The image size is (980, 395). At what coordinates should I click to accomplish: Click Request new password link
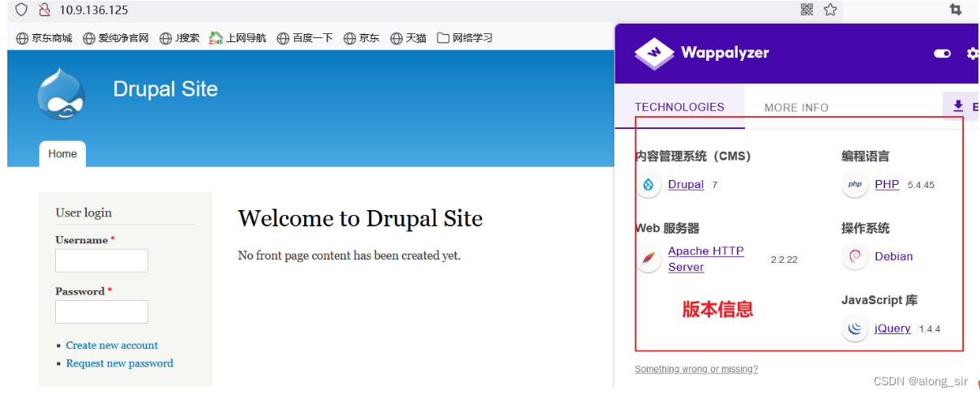click(x=120, y=363)
